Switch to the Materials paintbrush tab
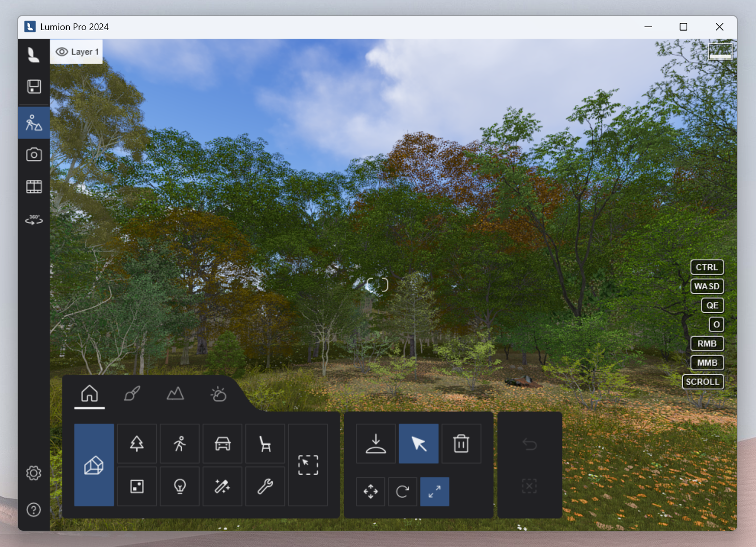 point(132,394)
